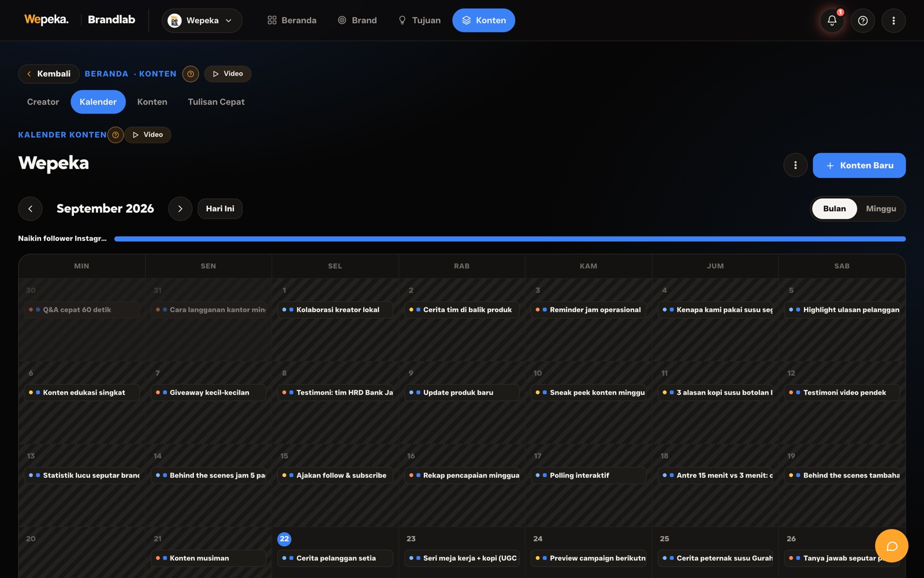This screenshot has width=924, height=578.
Task: Open Testimoni video pendek entry
Action: point(842,392)
